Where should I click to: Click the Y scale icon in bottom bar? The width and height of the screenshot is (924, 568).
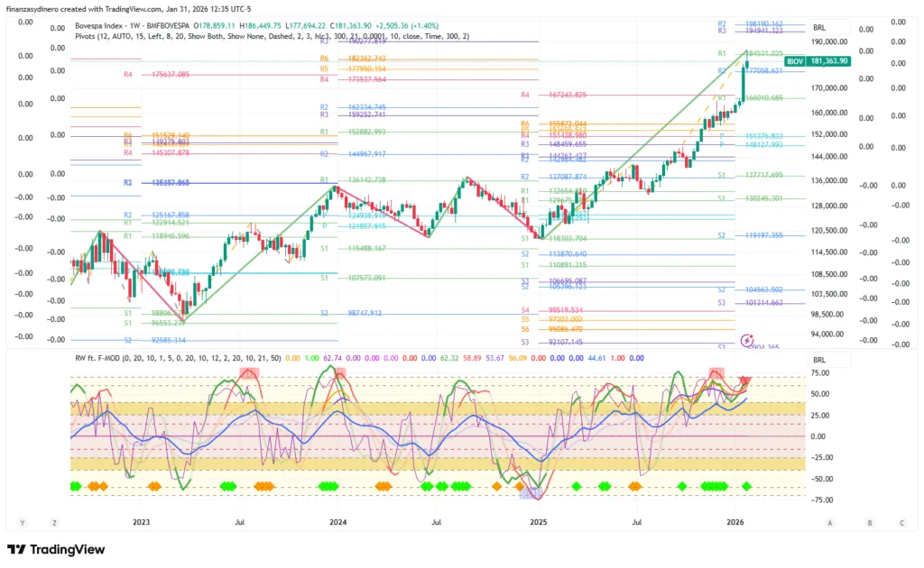pyautogui.click(x=22, y=522)
